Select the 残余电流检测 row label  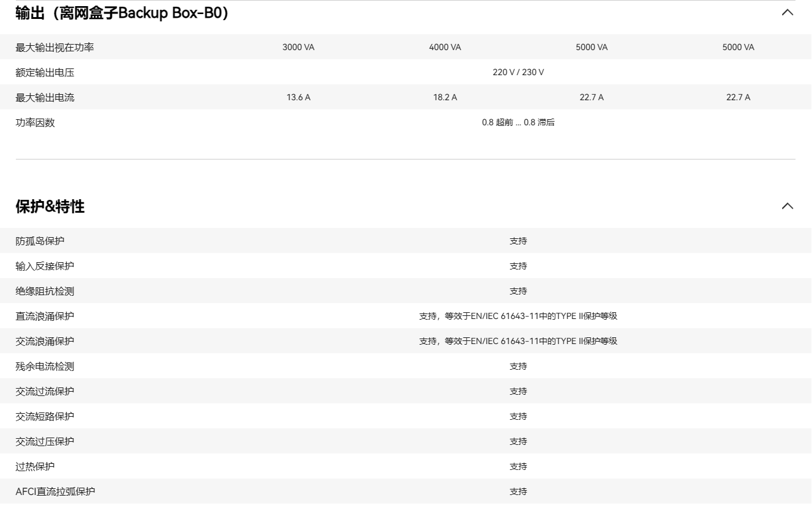pos(45,366)
